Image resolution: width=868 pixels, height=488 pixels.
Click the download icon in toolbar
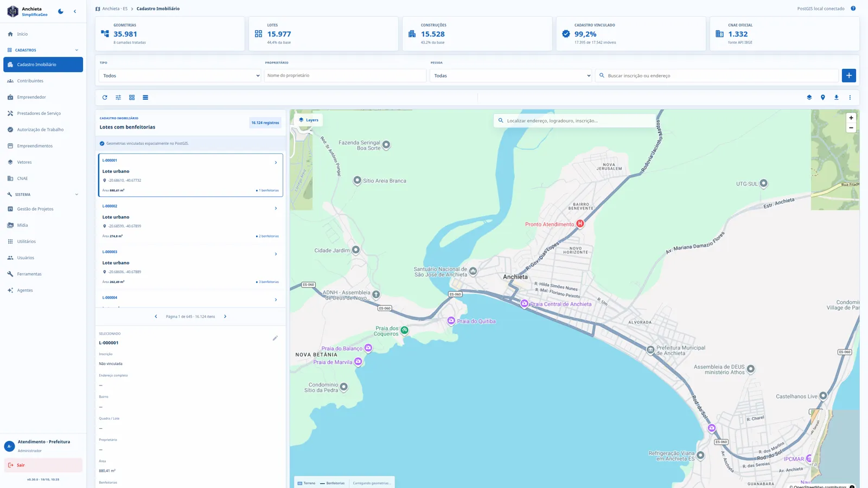click(x=836, y=98)
